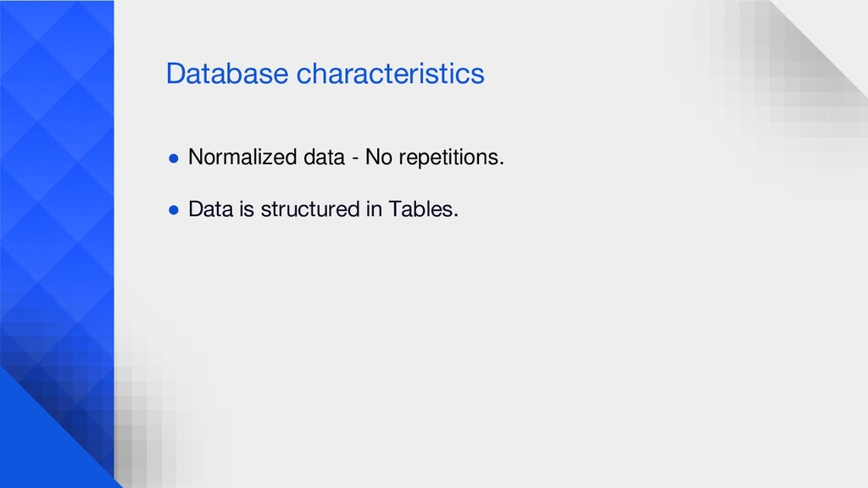
Task: Select the word 'Database' in the title
Action: point(227,74)
